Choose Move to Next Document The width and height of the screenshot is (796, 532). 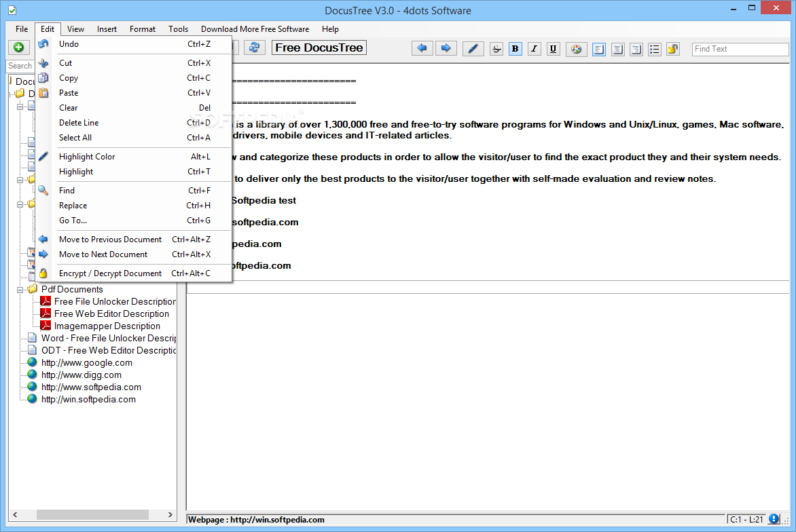coord(134,254)
